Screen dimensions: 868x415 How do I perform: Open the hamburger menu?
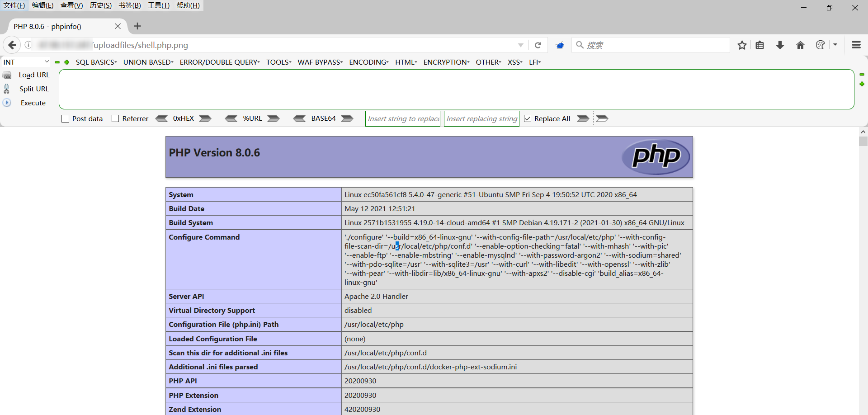pyautogui.click(x=856, y=45)
